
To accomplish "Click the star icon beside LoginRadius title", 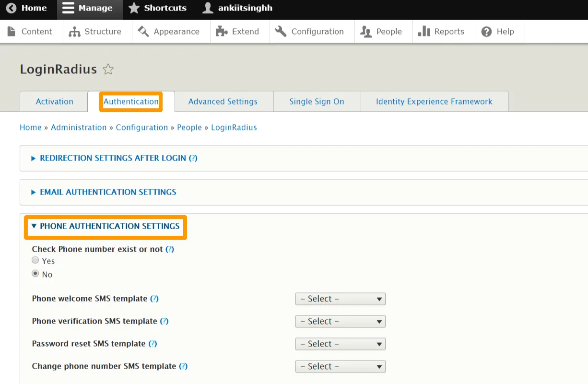I will point(108,70).
